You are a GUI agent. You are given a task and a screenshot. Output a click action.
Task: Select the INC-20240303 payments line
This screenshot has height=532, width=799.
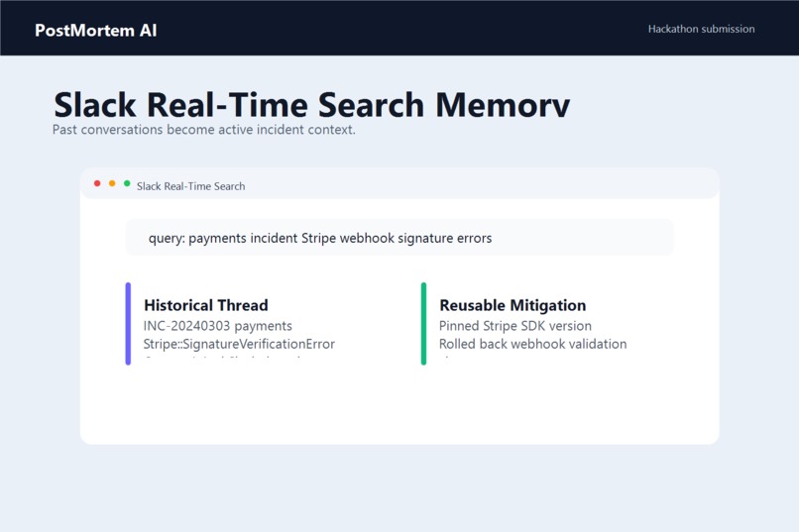coord(217,326)
